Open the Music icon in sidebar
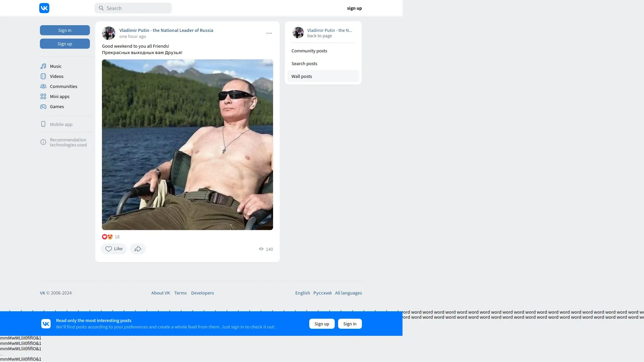644x362 pixels. pyautogui.click(x=43, y=66)
